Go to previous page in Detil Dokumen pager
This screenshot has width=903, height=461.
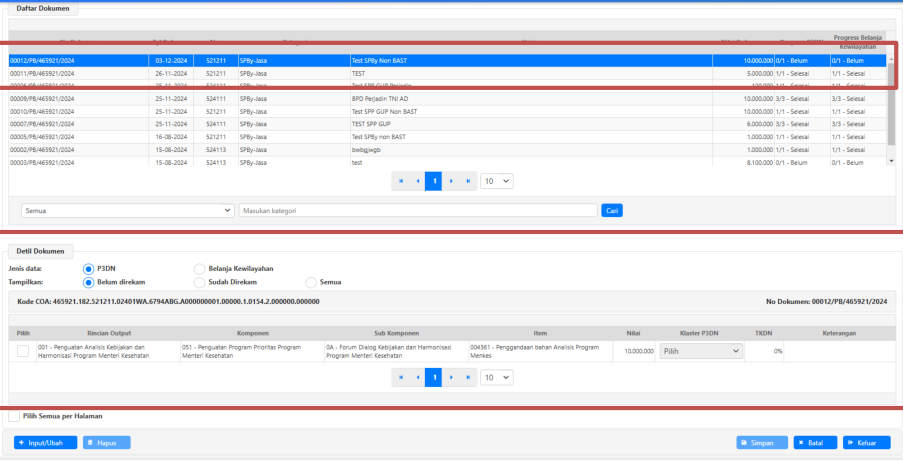418,377
